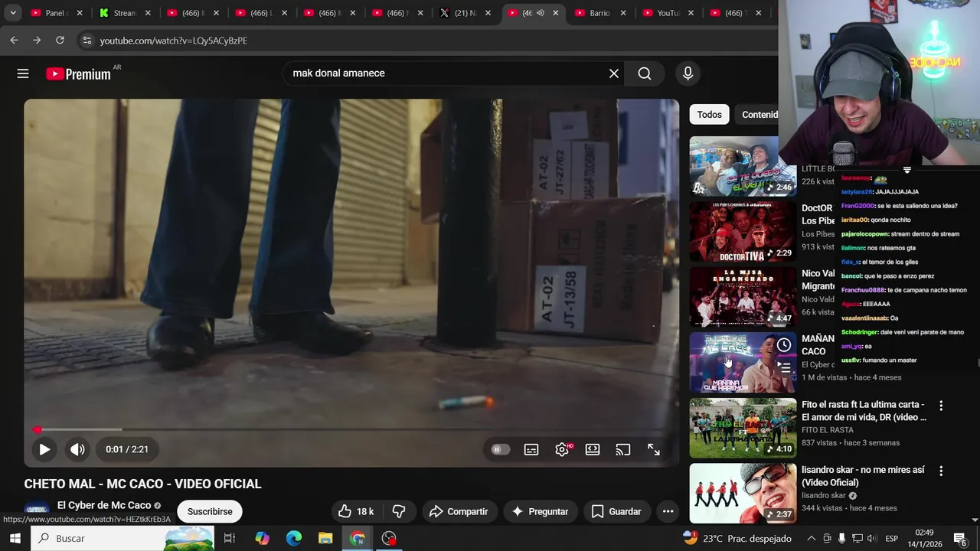Launch Microsoft Edge from taskbar
The image size is (980, 551).
pos(294,538)
